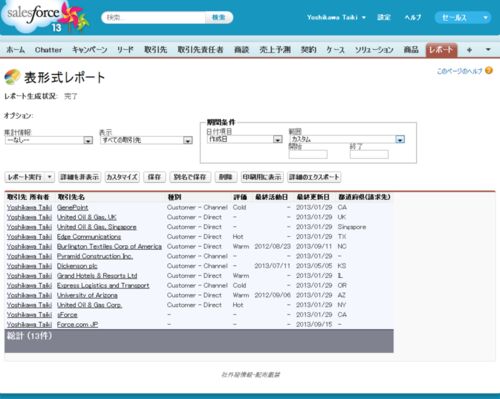
Task: Click the 開始 start date field
Action: pyautogui.click(x=308, y=154)
